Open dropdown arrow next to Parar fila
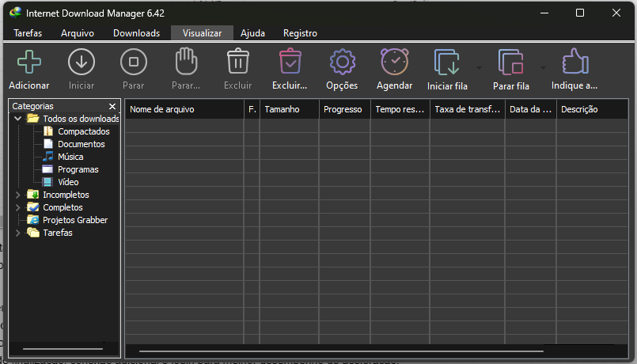This screenshot has height=364, width=637. click(543, 67)
